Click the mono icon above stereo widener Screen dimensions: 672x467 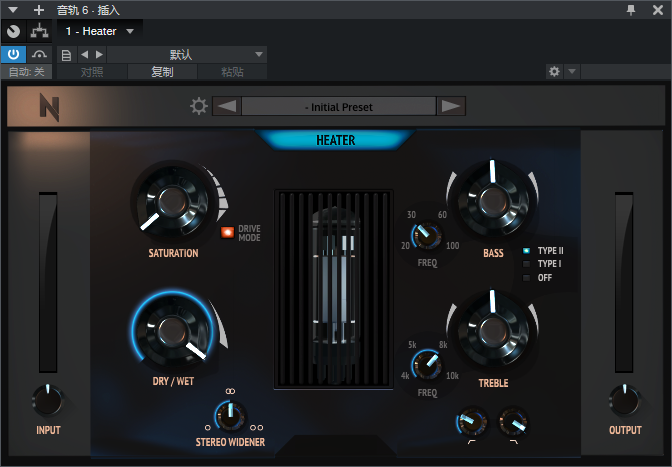pos(231,391)
